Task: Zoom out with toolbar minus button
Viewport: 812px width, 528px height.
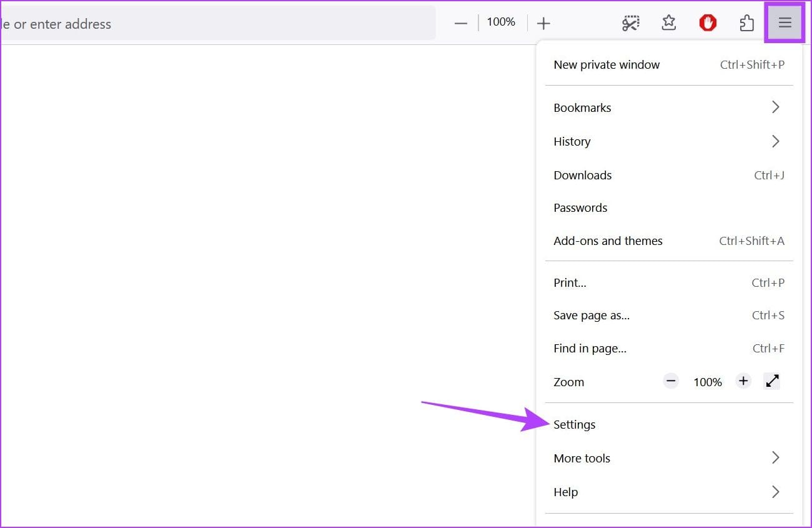Action: 461,24
